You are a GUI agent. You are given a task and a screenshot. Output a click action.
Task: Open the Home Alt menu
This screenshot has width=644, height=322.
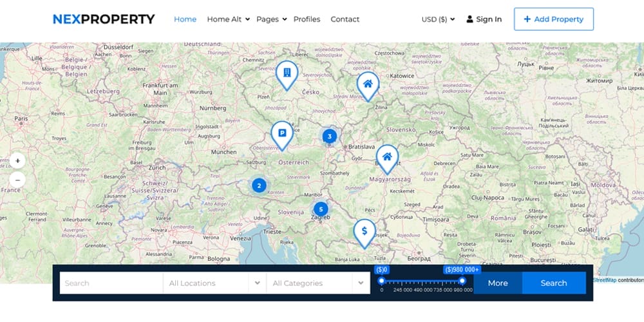[228, 19]
